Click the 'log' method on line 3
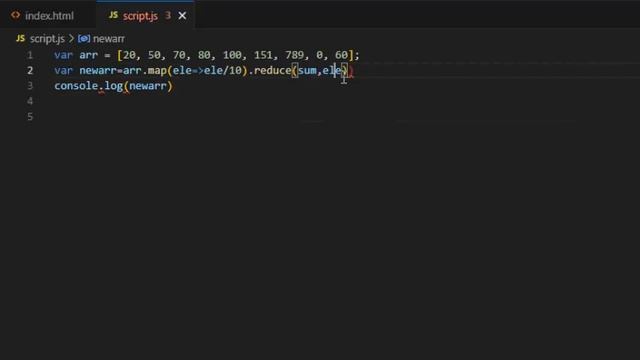The width and height of the screenshot is (640, 360). [113, 86]
